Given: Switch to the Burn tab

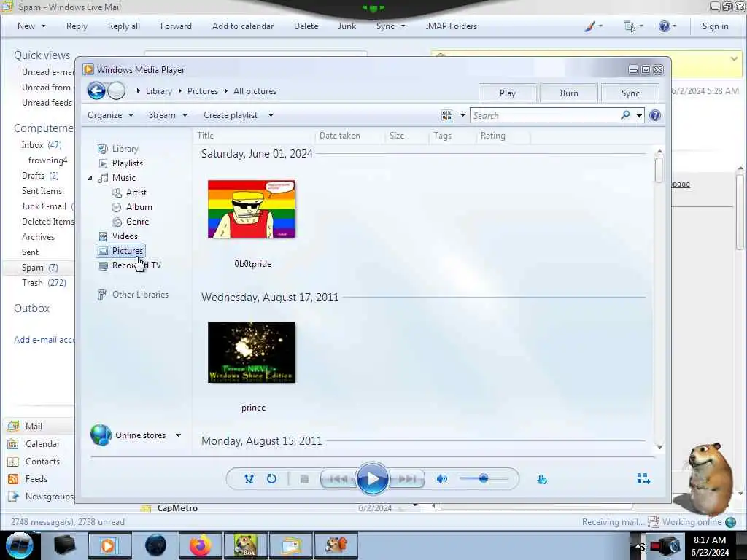Looking at the screenshot, I should (569, 93).
